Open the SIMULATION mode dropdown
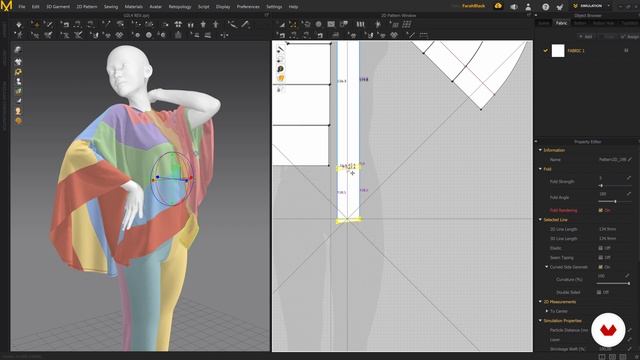This screenshot has width=640, height=360. [x=591, y=6]
